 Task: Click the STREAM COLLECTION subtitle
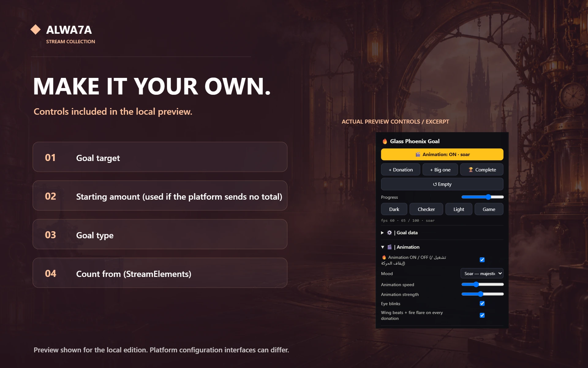point(70,41)
